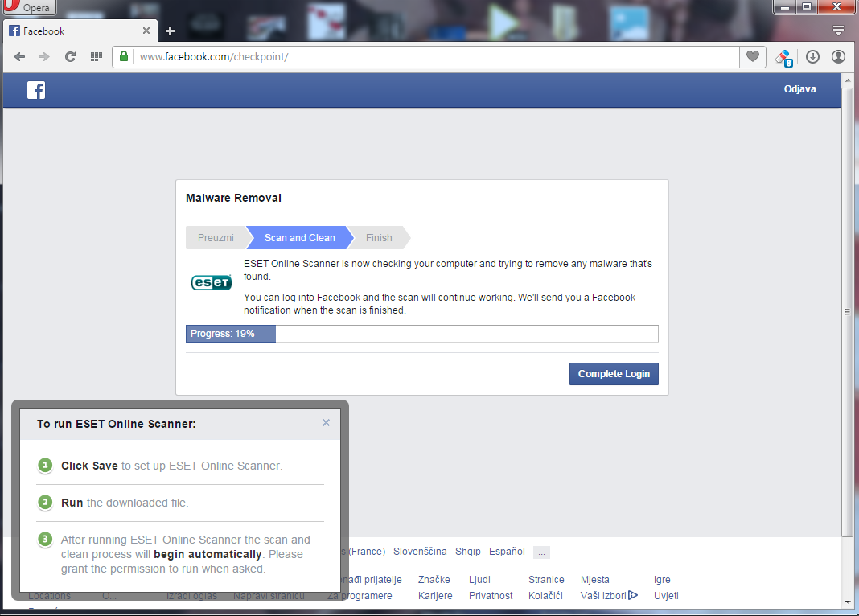Click the green padlock security icon

point(124,56)
